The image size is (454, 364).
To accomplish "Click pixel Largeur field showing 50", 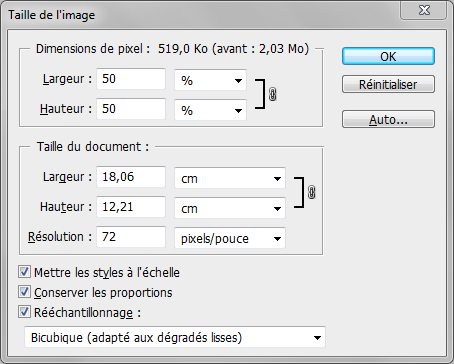I will click(x=131, y=79).
